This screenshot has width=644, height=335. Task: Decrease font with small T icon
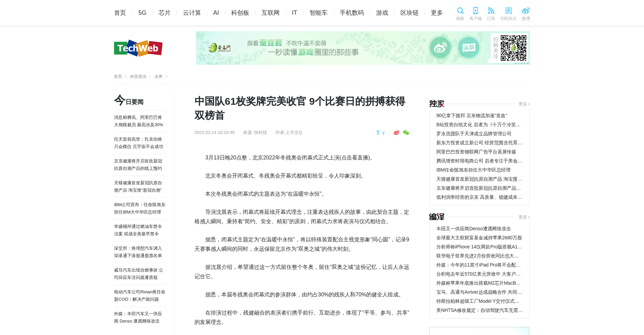[383, 133]
